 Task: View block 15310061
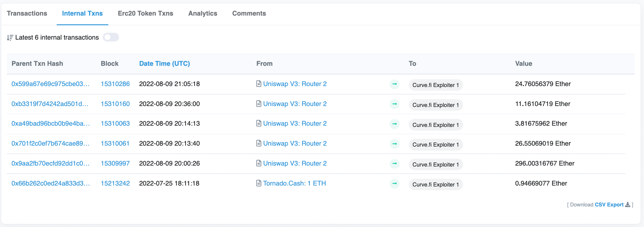115,143
